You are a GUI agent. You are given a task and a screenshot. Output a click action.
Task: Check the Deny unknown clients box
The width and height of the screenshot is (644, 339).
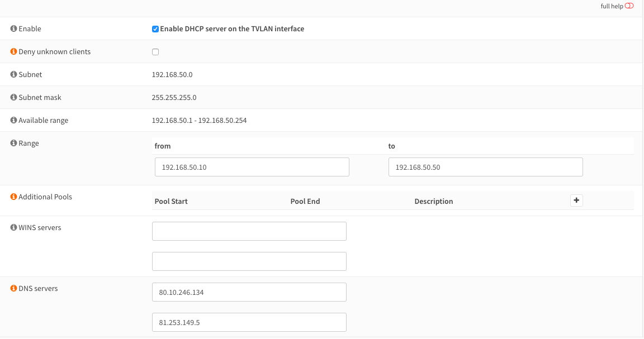tap(155, 52)
